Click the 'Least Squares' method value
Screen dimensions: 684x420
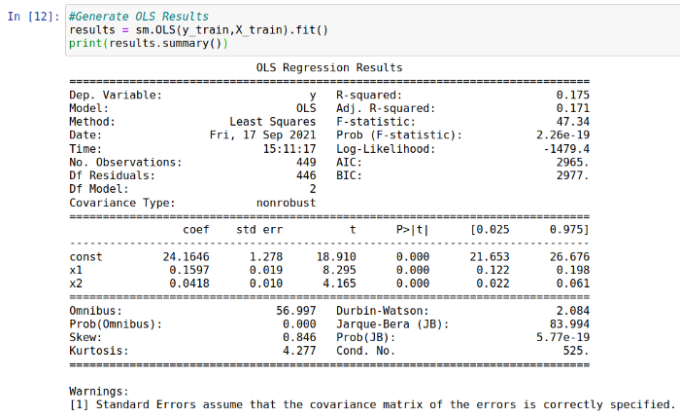click(273, 122)
